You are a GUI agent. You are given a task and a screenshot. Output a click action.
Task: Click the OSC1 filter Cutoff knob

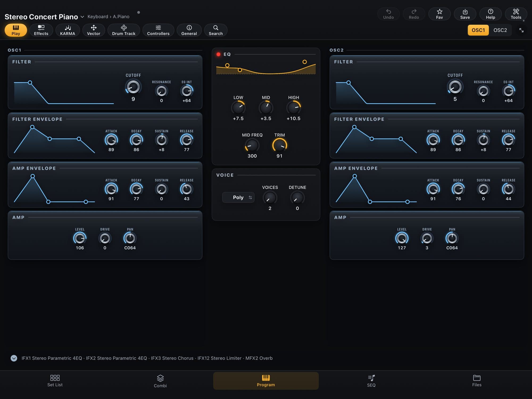click(133, 87)
